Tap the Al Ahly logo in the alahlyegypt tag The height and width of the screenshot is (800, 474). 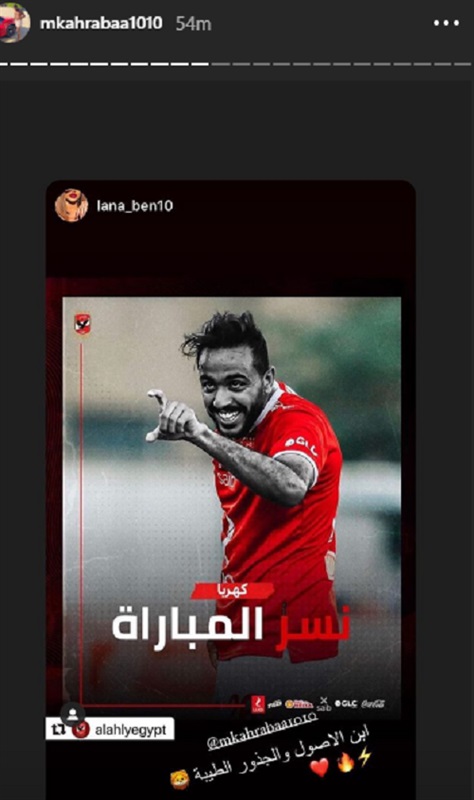80,730
